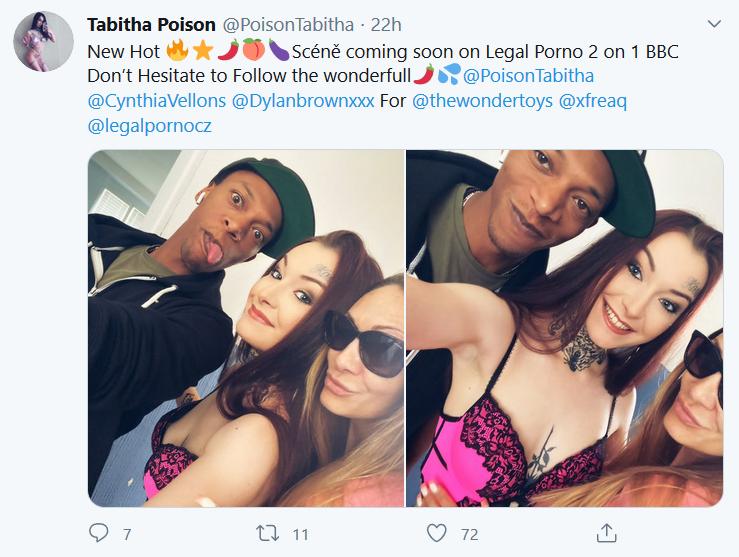Like the tweet with the heart icon

pyautogui.click(x=436, y=533)
